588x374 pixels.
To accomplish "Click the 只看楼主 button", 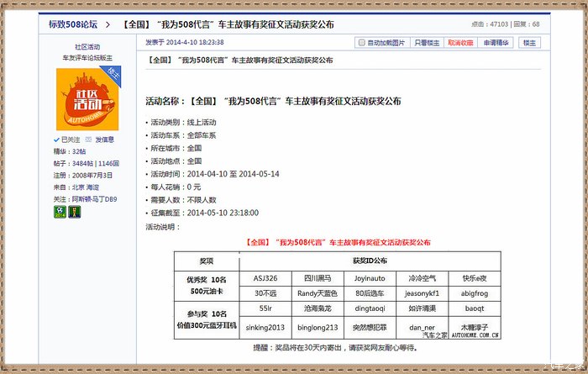I will coord(426,42).
